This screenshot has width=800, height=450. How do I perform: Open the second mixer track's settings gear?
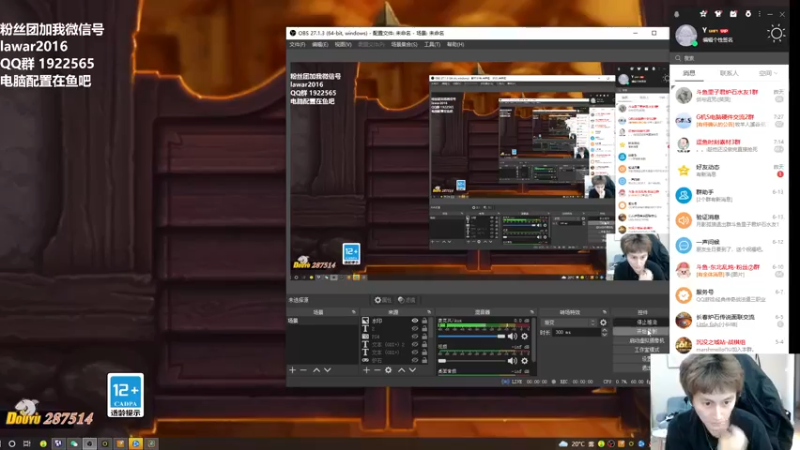(524, 361)
